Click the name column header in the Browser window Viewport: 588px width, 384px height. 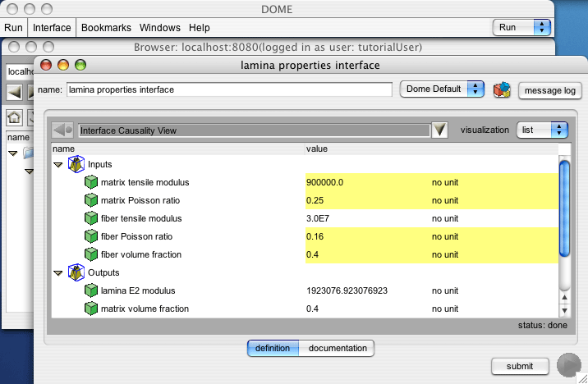18,138
